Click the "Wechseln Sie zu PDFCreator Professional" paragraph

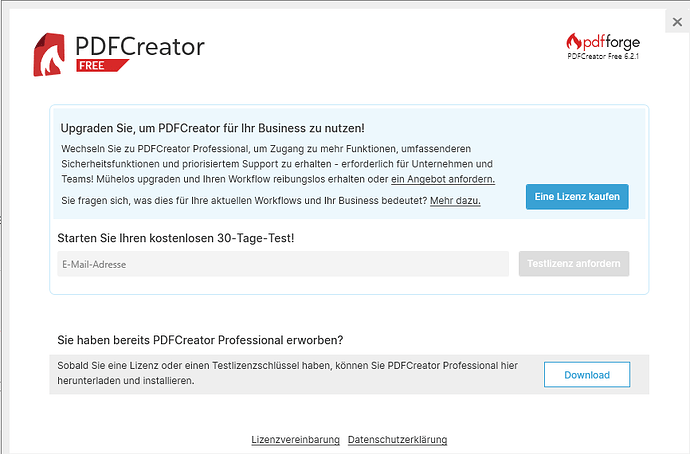[277, 163]
